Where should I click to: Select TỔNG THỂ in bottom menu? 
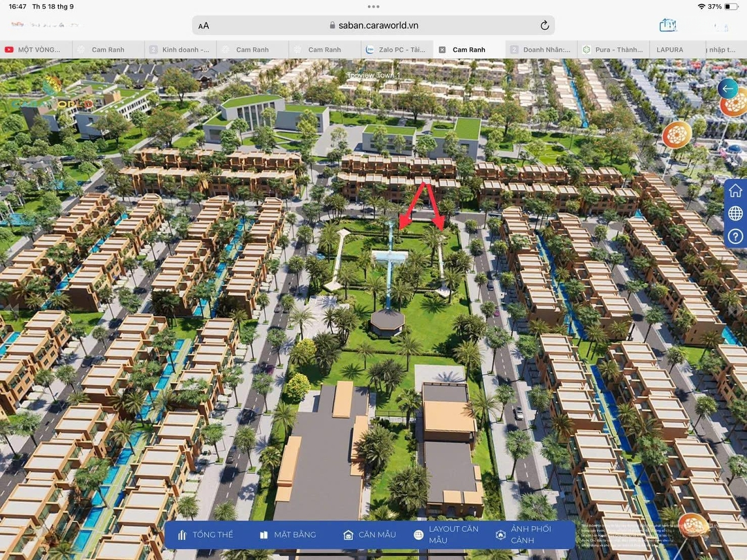(205, 534)
